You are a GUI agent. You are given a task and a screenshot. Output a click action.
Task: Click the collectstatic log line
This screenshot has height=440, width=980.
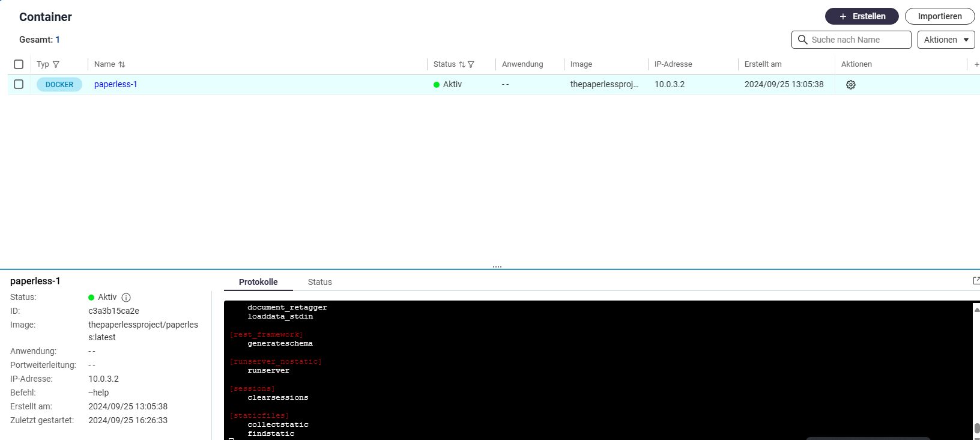click(278, 424)
